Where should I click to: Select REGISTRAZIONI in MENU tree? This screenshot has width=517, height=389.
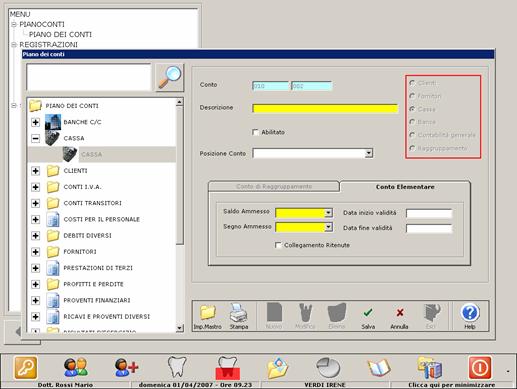pos(48,44)
